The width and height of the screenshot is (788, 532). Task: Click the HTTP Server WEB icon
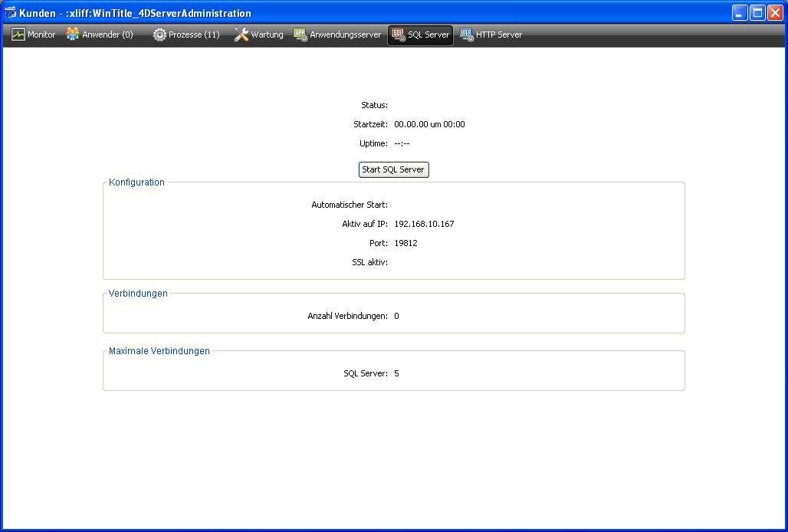coord(466,34)
